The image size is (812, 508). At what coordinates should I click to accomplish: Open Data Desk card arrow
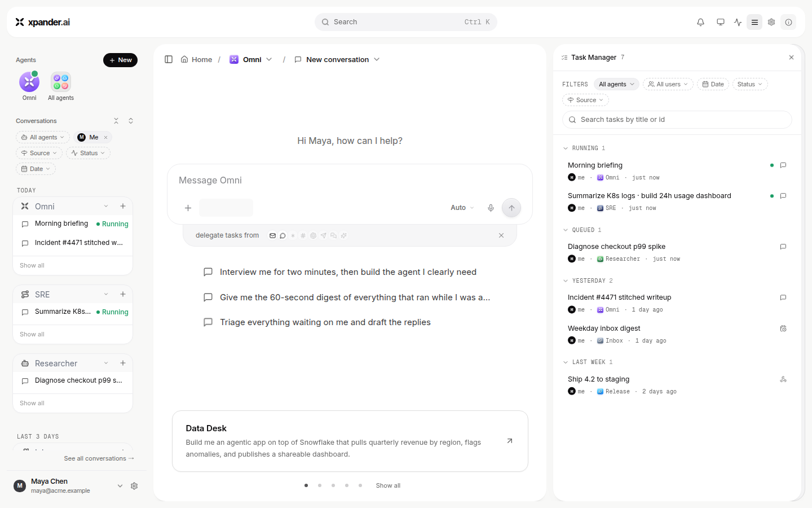510,441
